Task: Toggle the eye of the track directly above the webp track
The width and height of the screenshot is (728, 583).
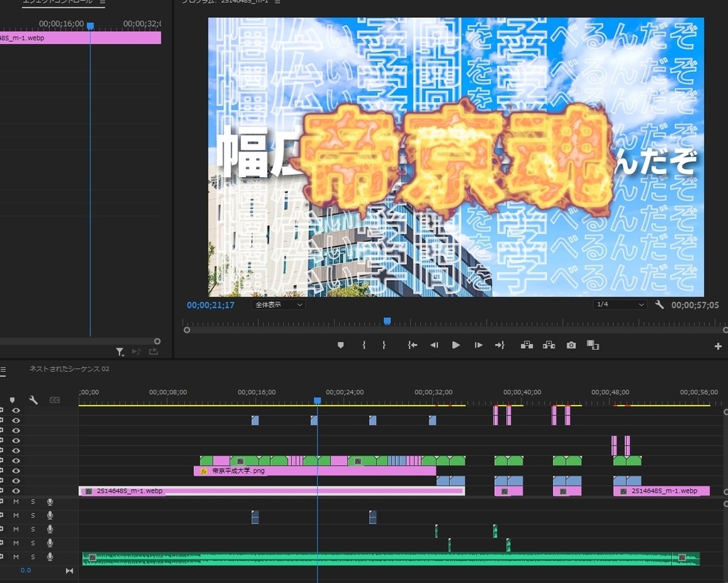Action: pos(16,481)
